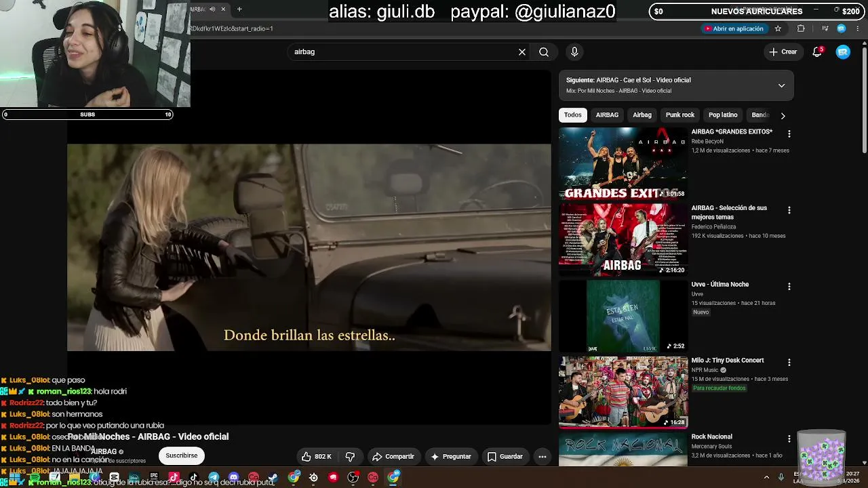
Task: Open options for Uvve Última Noche
Action: point(789,287)
